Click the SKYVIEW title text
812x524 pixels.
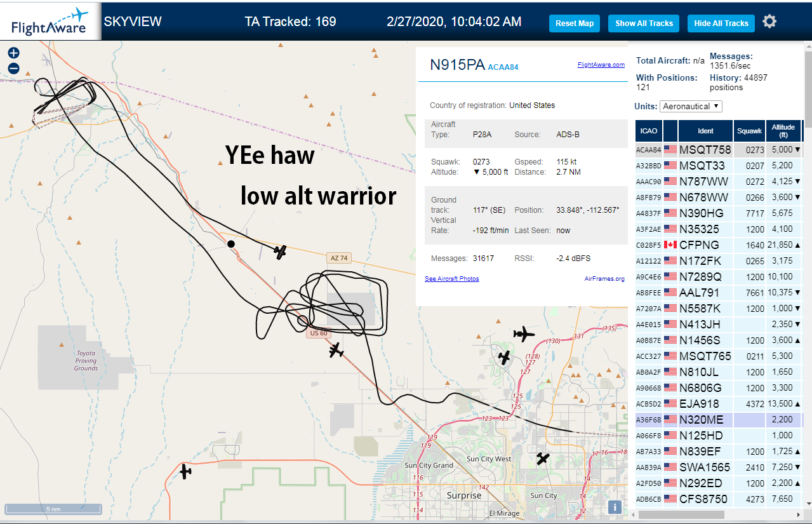[133, 22]
